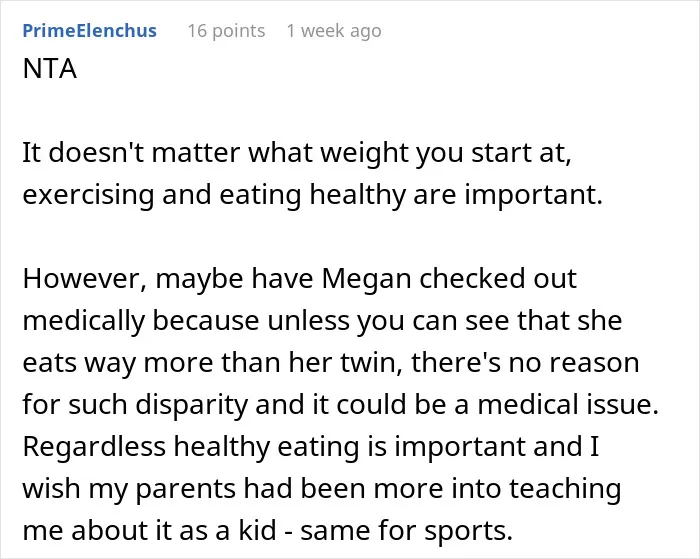Click the line starting 'It doesn't matter'

pos(297,153)
